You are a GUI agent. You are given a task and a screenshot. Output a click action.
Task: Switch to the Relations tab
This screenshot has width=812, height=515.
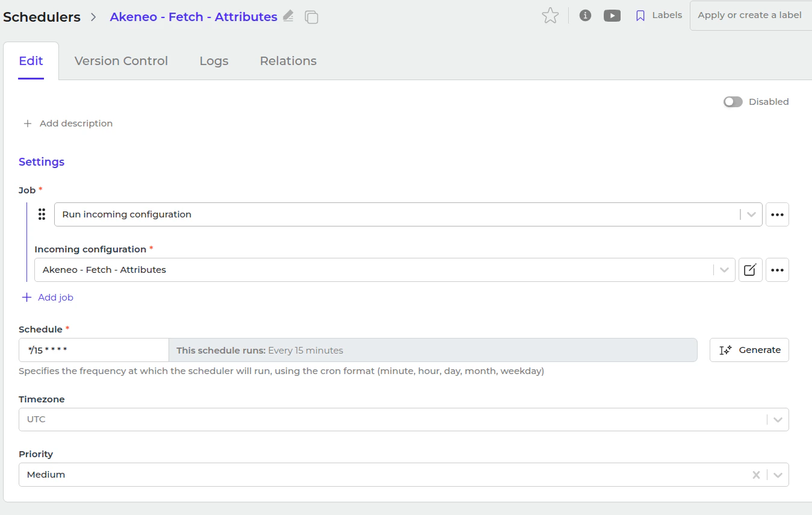288,61
